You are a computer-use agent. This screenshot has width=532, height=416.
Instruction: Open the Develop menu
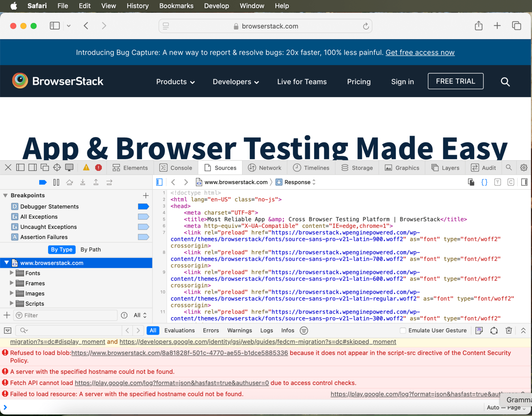[216, 6]
